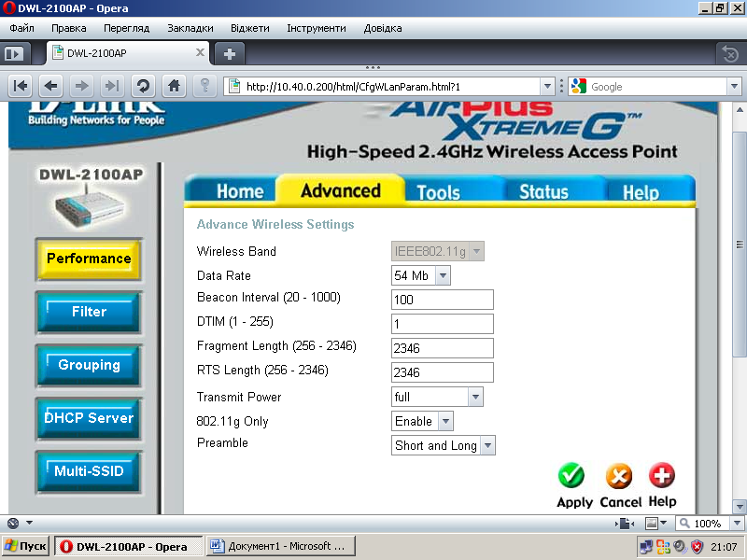
Task: Click the green Apply checkmark icon
Action: click(x=571, y=475)
